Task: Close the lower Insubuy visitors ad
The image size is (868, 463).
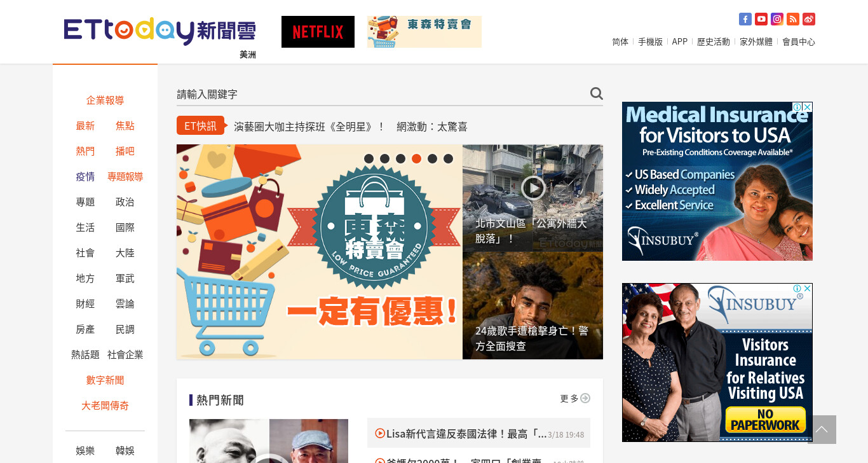Action: pos(808,288)
